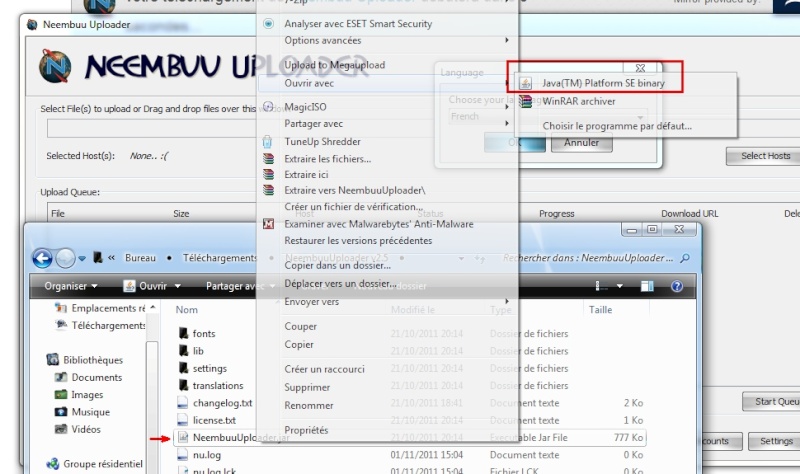The image size is (800, 474).
Task: Expand the Ouvrir avec submenu
Action: tap(309, 83)
